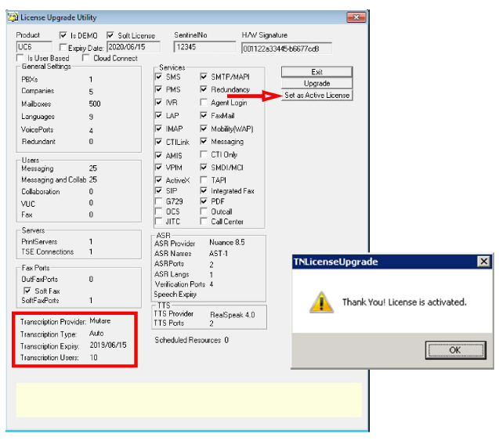Check the Is User Based option
This screenshot has width=499, height=448.
21,59
